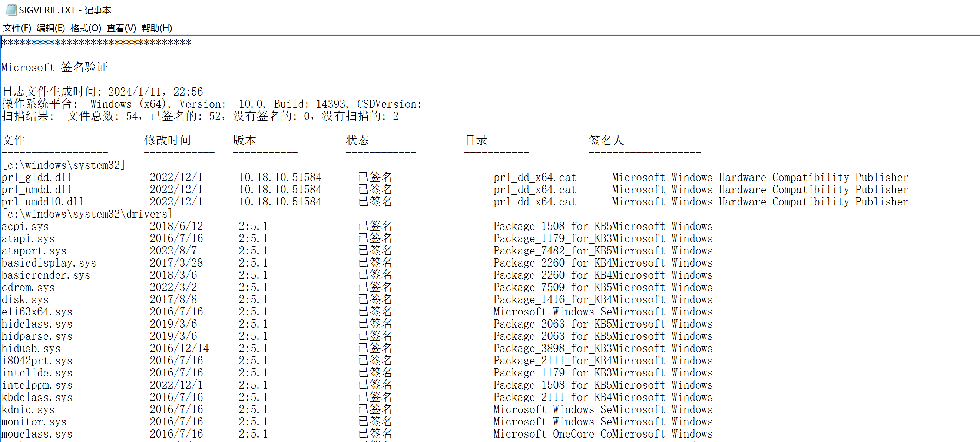Viewport: 980px width, 442px height.
Task: Click the Build: 14393 text
Action: 309,104
